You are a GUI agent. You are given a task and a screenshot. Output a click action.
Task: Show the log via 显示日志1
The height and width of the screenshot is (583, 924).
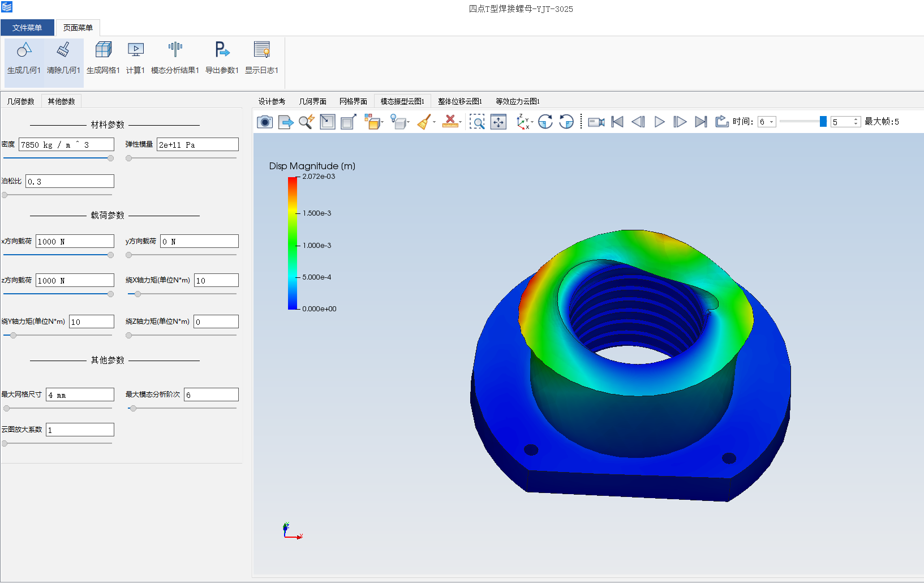click(262, 50)
